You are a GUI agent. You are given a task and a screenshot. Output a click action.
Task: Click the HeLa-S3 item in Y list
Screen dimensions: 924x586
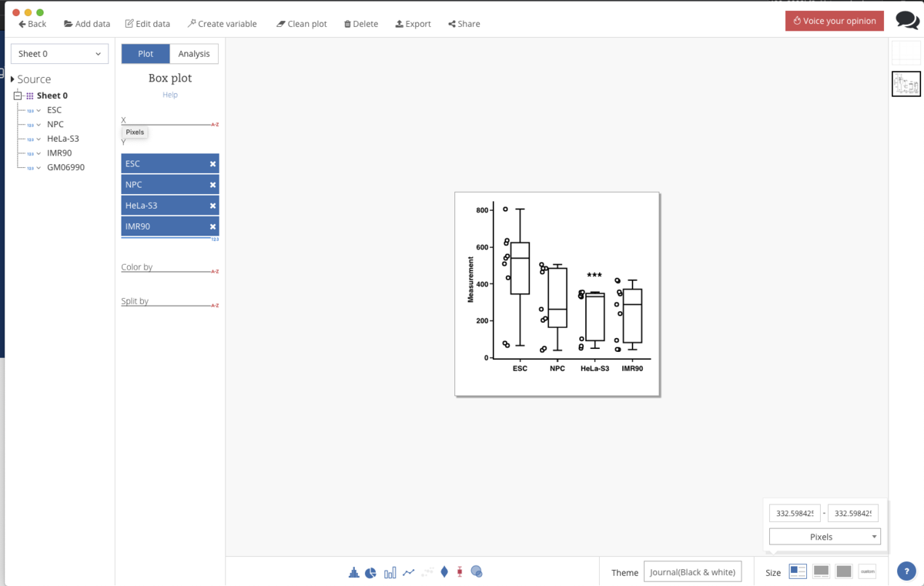coord(170,206)
